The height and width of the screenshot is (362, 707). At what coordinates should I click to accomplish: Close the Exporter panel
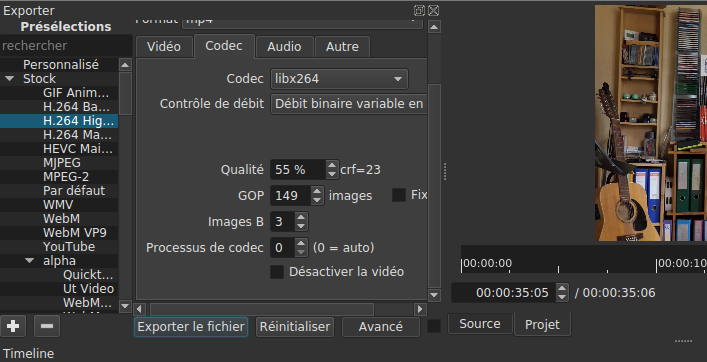pos(433,10)
